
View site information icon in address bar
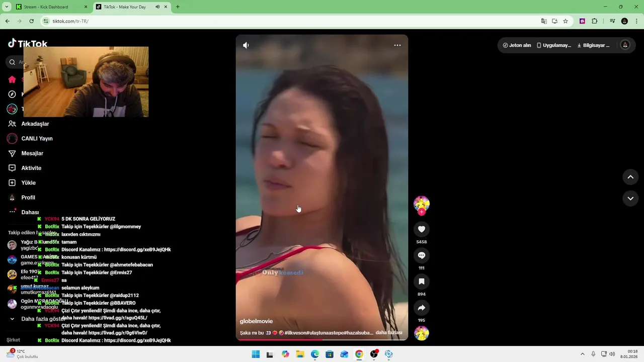pyautogui.click(x=46, y=21)
